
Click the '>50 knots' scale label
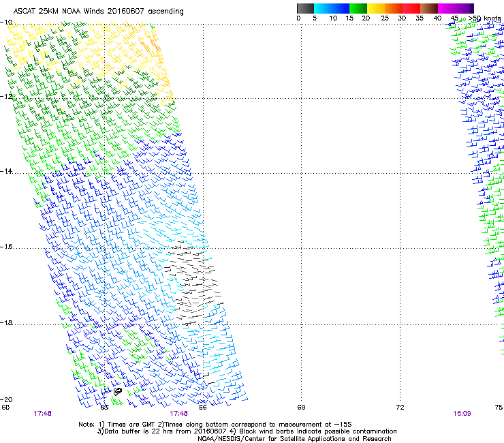485,18
